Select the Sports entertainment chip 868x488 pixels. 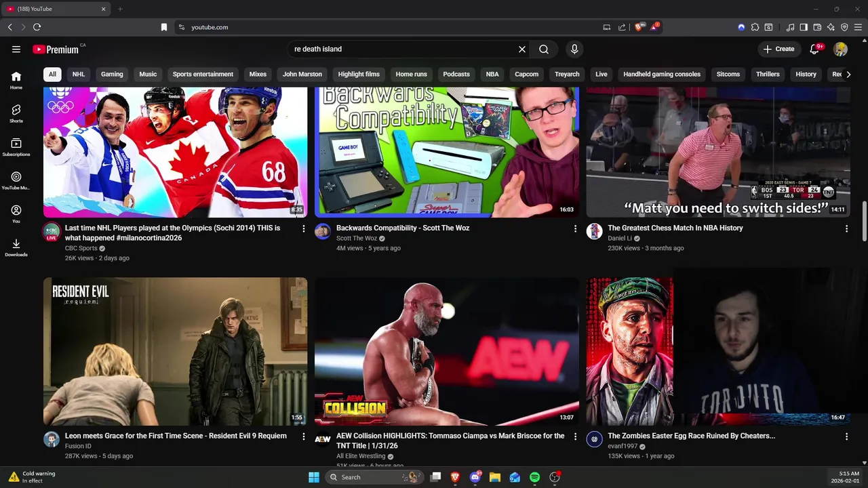(203, 74)
